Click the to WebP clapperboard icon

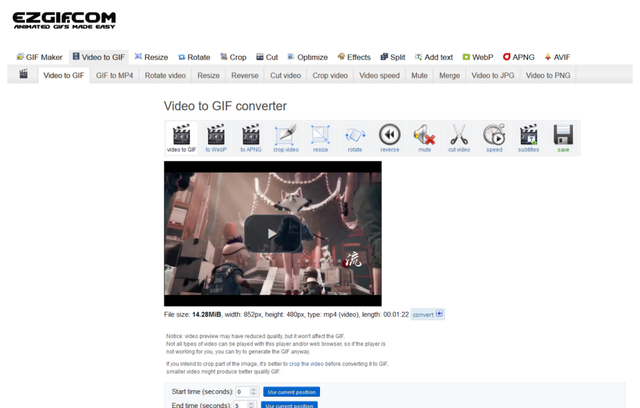(216, 138)
